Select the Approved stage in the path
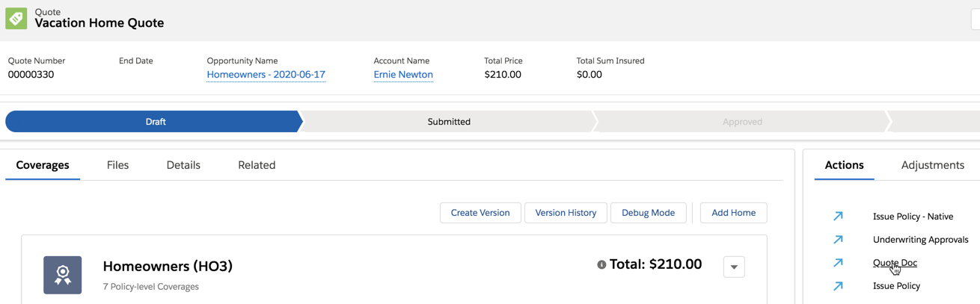This screenshot has width=980, height=304. click(742, 122)
